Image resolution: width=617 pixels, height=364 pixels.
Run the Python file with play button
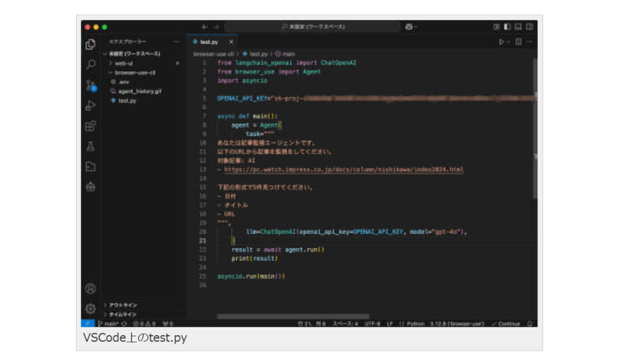pyautogui.click(x=501, y=42)
